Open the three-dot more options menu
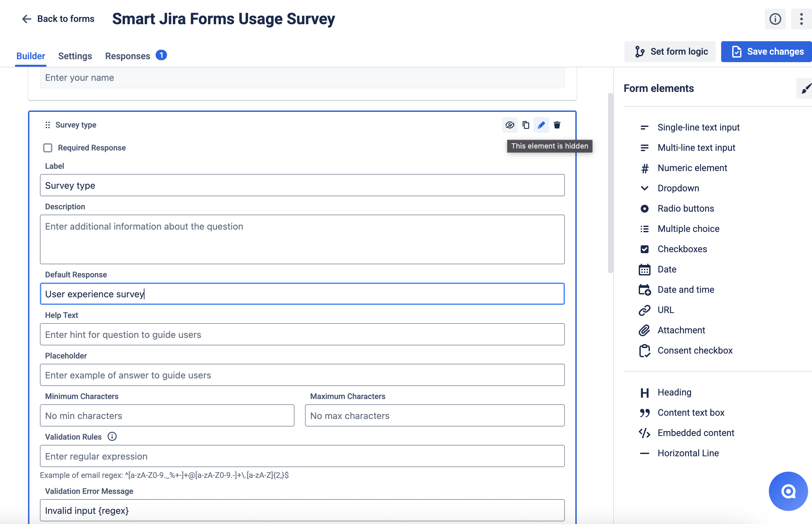The height and width of the screenshot is (524, 812). tap(801, 19)
